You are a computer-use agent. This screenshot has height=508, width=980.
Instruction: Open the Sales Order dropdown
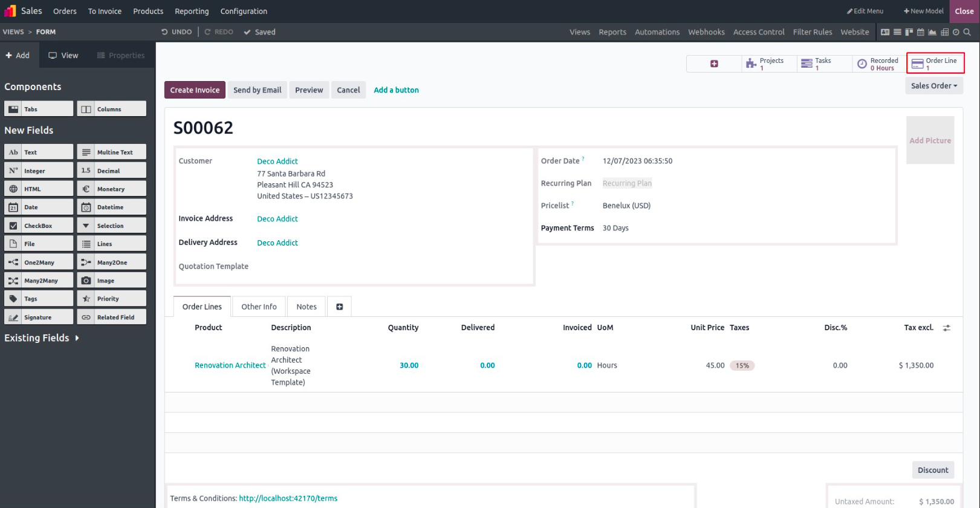click(x=933, y=86)
